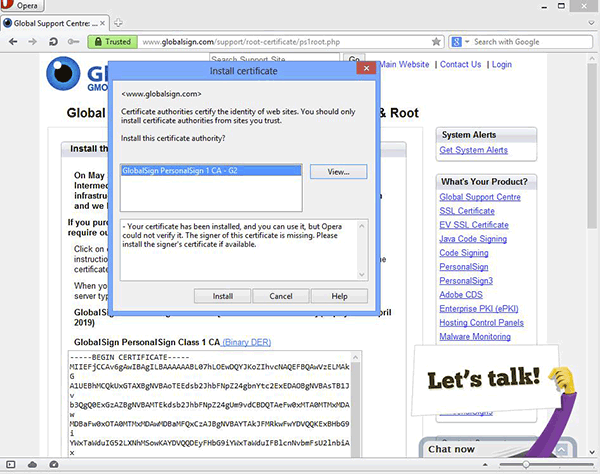Open the Main Website link

click(x=404, y=64)
